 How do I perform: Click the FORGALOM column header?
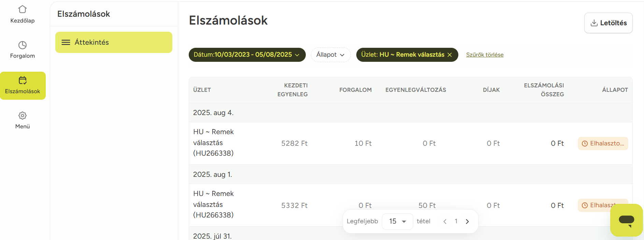[355, 90]
